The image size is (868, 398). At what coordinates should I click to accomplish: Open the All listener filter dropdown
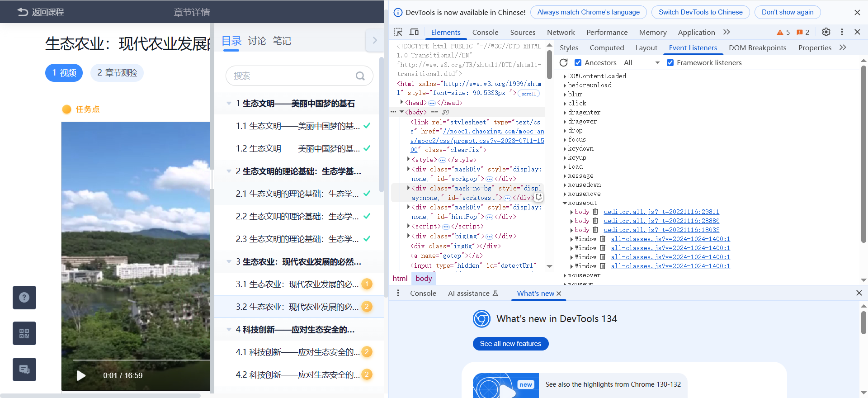642,62
